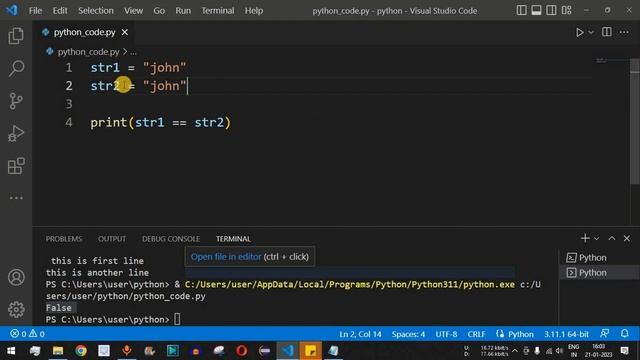Click the Open file in editor link
This screenshot has width=640, height=360.
tap(226, 257)
